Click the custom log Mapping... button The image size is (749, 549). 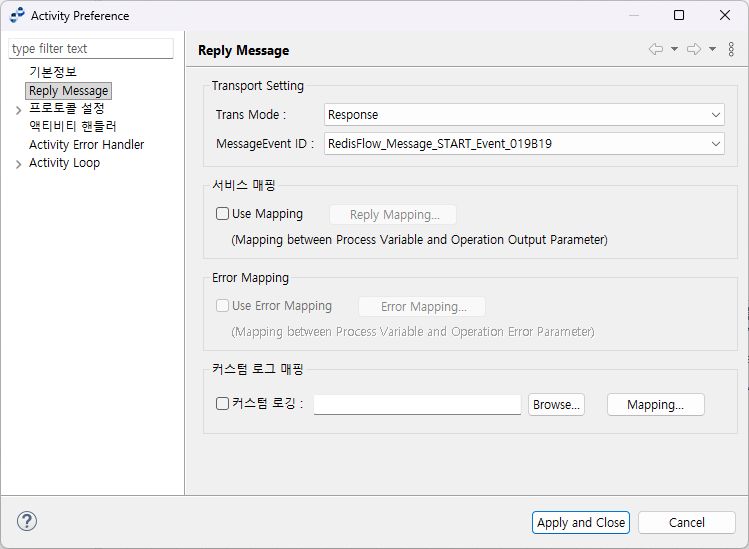655,405
